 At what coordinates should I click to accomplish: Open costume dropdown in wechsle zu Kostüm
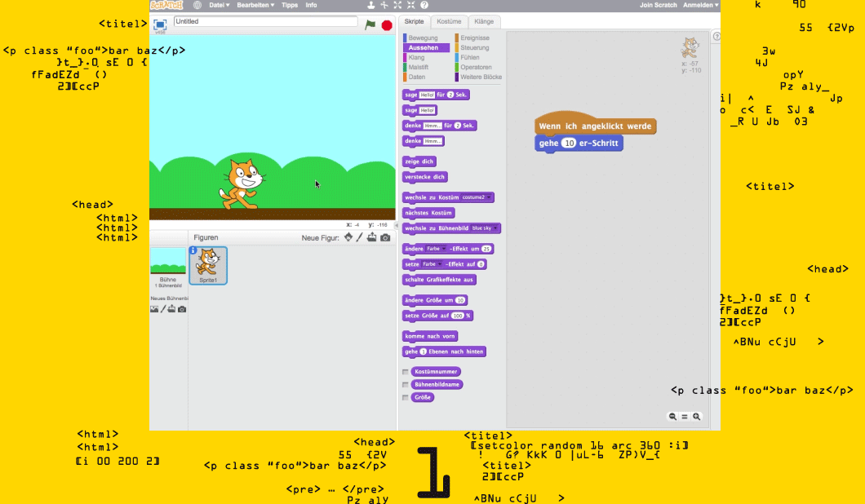[476, 197]
